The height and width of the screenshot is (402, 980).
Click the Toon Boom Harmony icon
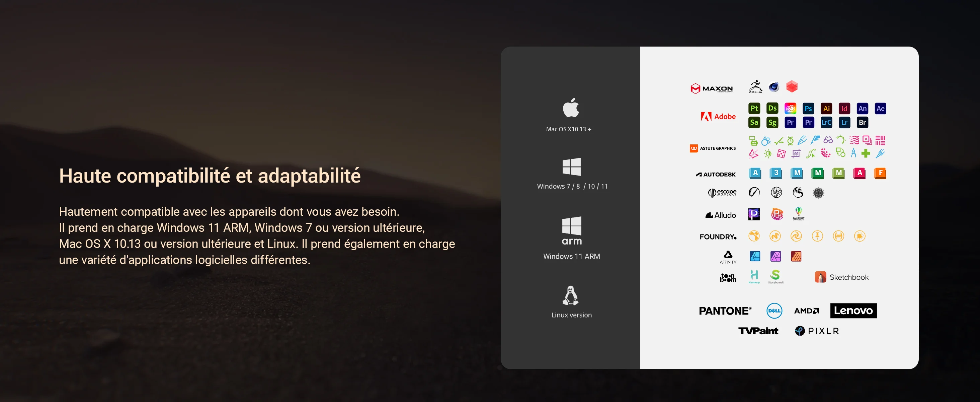[754, 277]
